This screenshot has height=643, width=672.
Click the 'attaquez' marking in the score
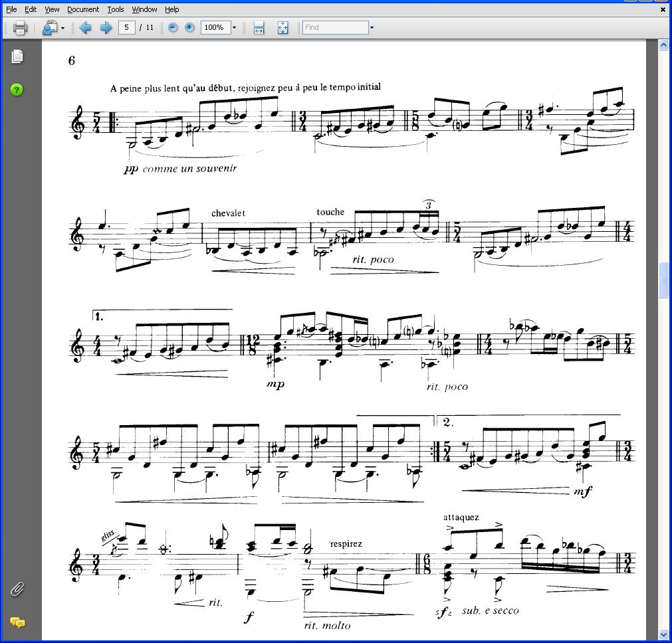(461, 517)
